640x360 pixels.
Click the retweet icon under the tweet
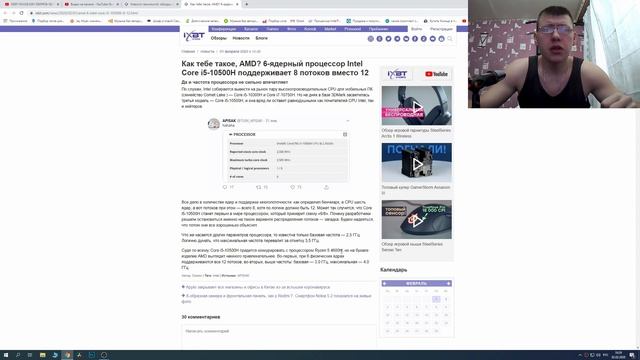pos(258,187)
